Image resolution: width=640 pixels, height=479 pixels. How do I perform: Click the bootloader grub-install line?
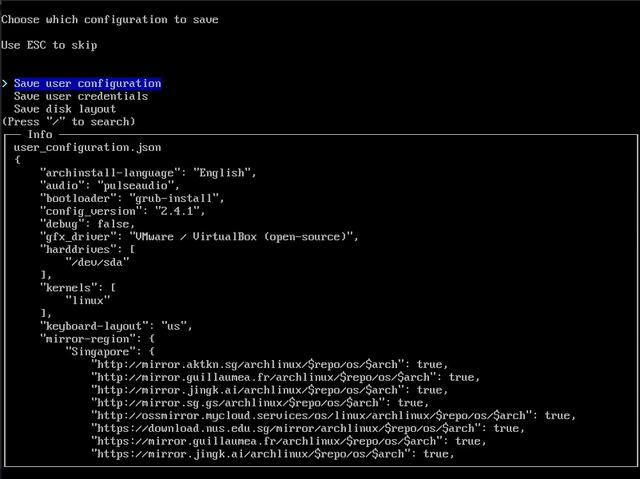132,198
